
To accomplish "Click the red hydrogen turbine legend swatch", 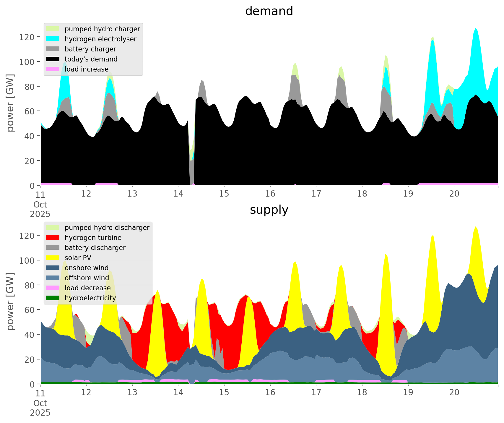I will click(x=53, y=238).
